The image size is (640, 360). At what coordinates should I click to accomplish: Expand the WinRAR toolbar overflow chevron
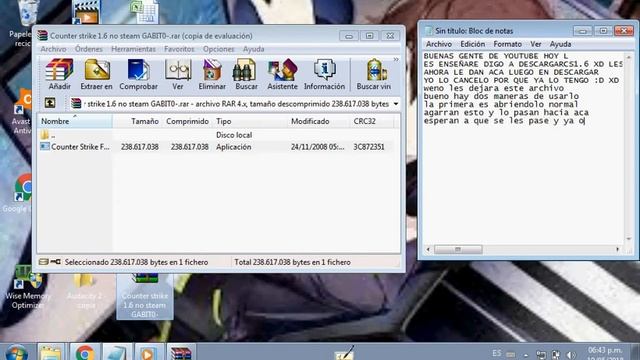(396, 60)
